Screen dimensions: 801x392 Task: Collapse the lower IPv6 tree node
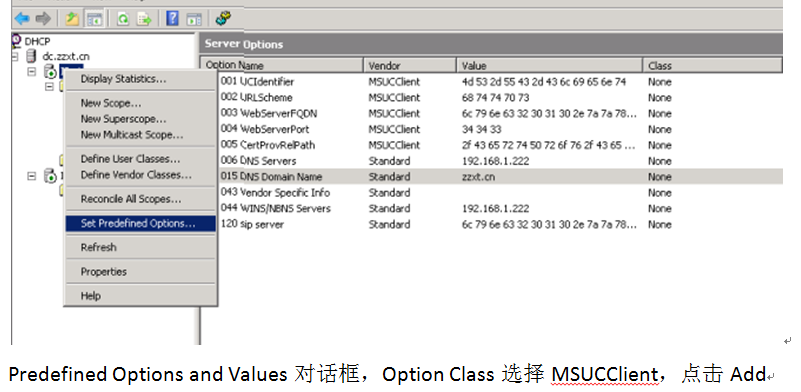coord(32,176)
